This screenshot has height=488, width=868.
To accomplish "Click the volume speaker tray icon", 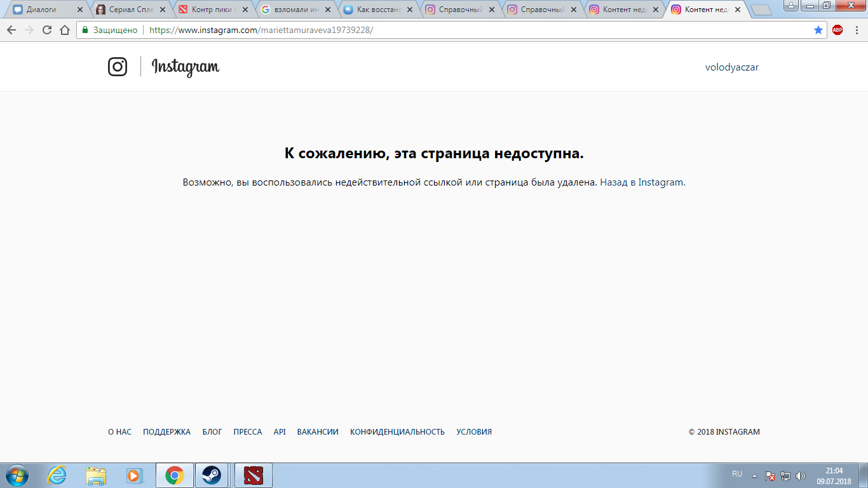I will [801, 475].
